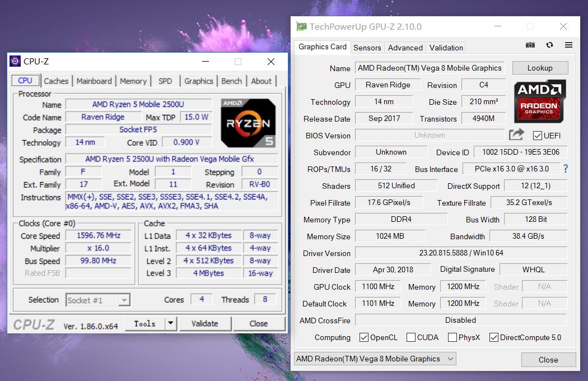
Task: Click the Lookup button
Action: 540,67
